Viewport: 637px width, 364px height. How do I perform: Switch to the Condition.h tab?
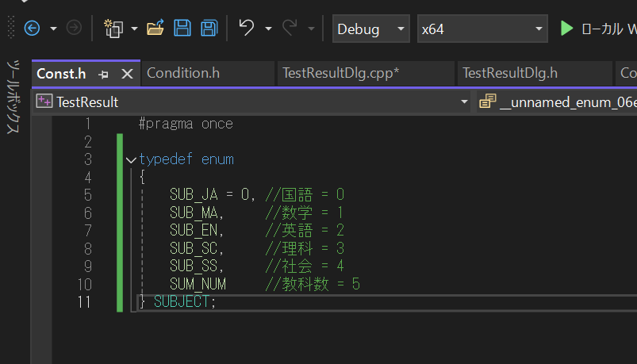pyautogui.click(x=183, y=73)
